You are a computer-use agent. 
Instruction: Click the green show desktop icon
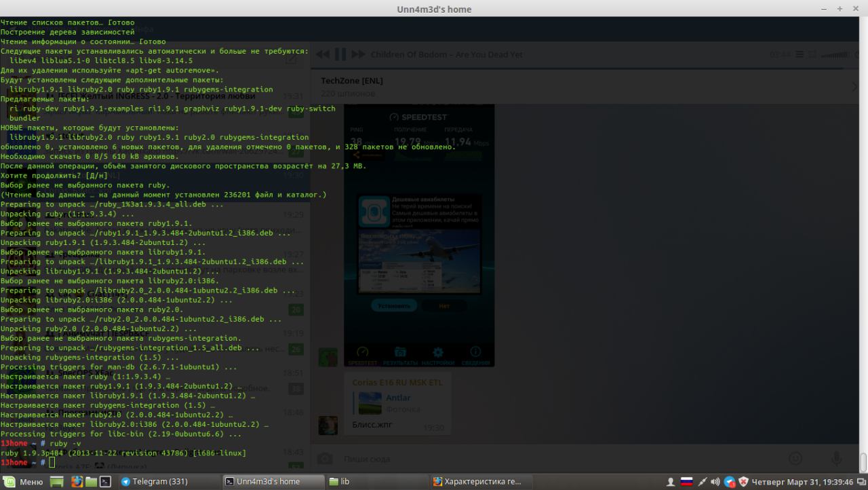tap(57, 482)
